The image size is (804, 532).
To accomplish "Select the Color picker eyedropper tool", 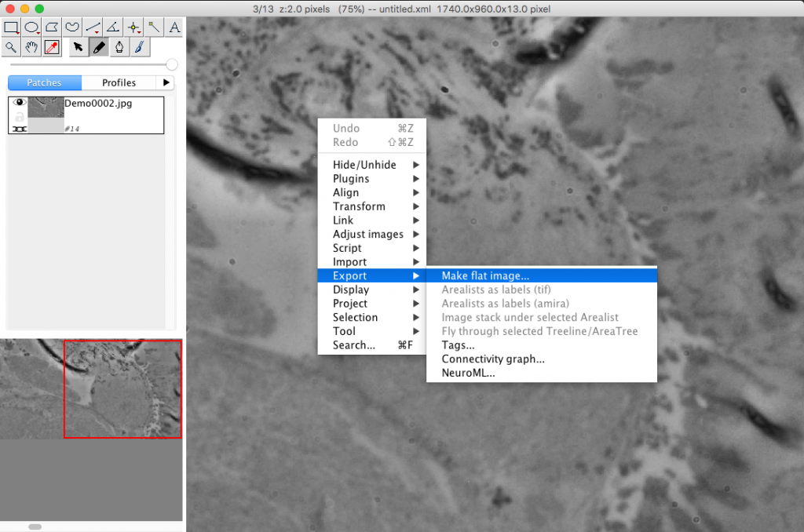I will pos(52,47).
